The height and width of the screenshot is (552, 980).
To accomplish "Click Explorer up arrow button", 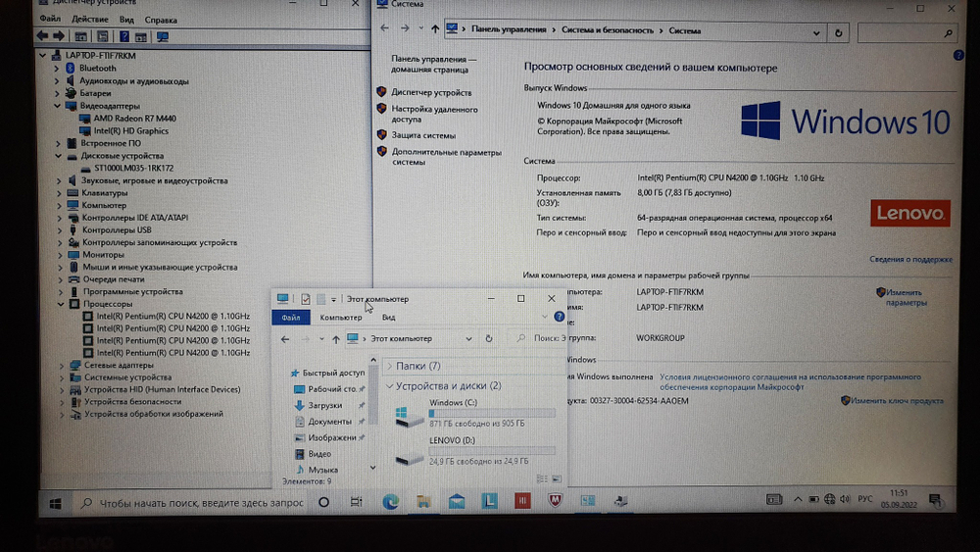I will 335,339.
